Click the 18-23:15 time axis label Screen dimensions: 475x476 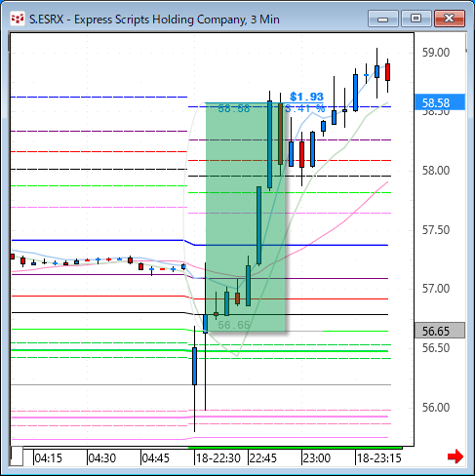pos(379,458)
